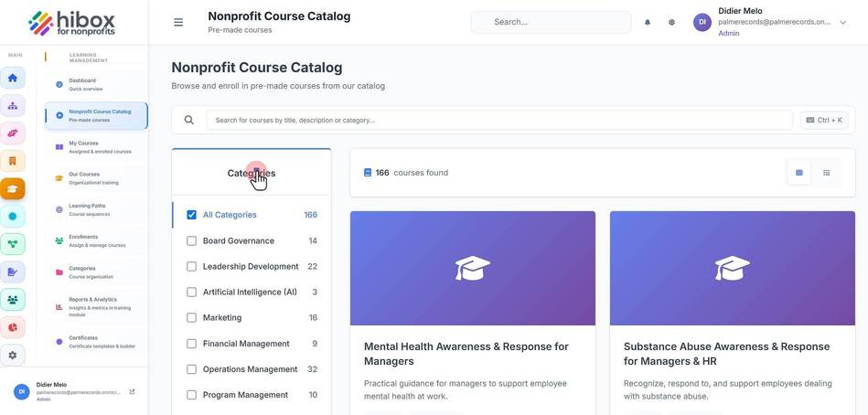
Task: Check the Board Governance category
Action: coord(191,240)
